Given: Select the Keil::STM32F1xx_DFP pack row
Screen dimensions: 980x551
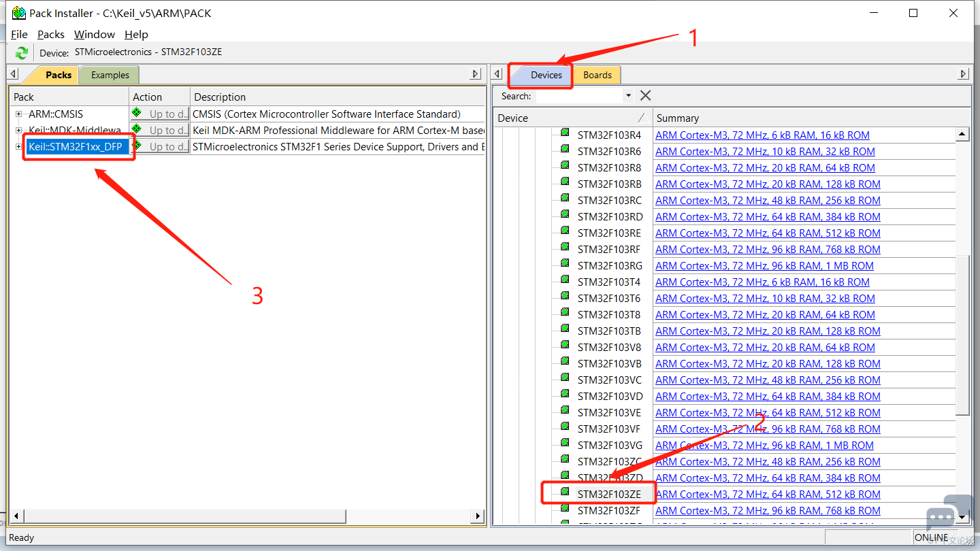Looking at the screenshot, I should [76, 147].
